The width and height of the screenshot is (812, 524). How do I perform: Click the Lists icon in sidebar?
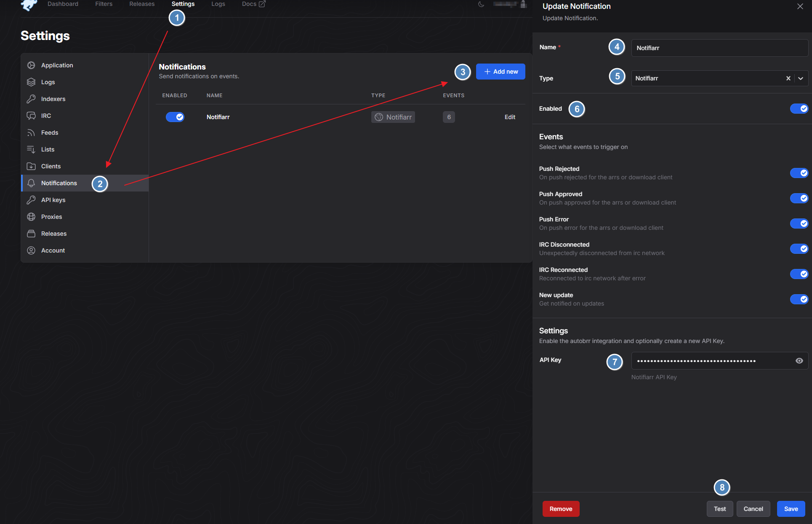[31, 149]
